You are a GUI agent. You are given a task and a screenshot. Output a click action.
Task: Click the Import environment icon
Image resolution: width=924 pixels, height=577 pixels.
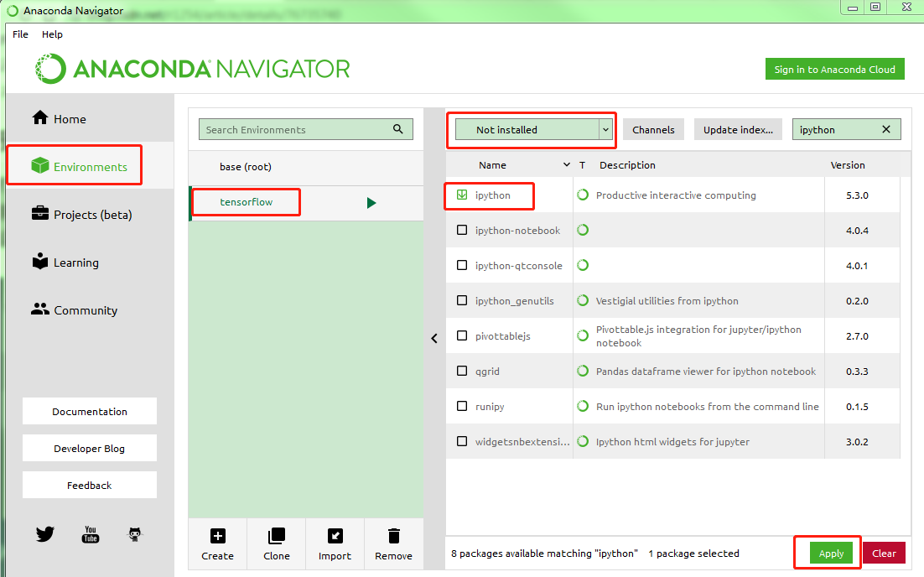[x=335, y=536]
